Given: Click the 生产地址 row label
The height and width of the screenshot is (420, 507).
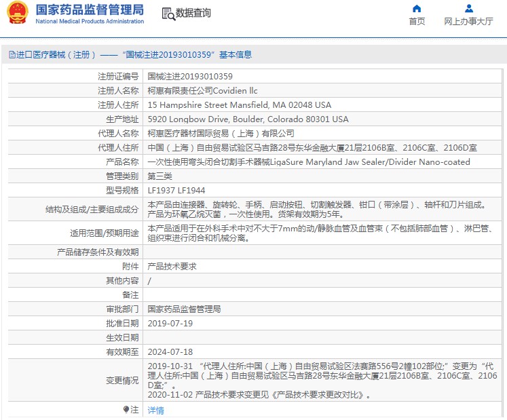Looking at the screenshot, I should pyautogui.click(x=122, y=119).
